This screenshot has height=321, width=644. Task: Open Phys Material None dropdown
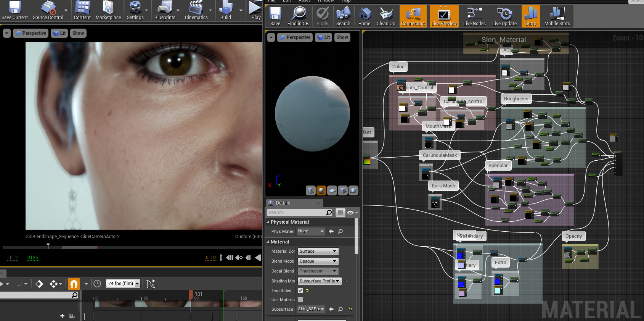click(x=311, y=231)
